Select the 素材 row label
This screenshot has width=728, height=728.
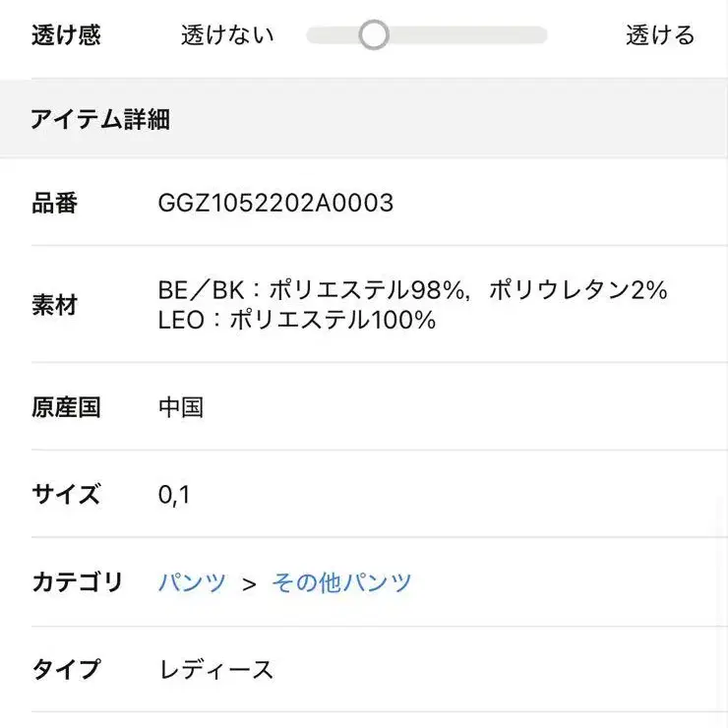tap(54, 305)
